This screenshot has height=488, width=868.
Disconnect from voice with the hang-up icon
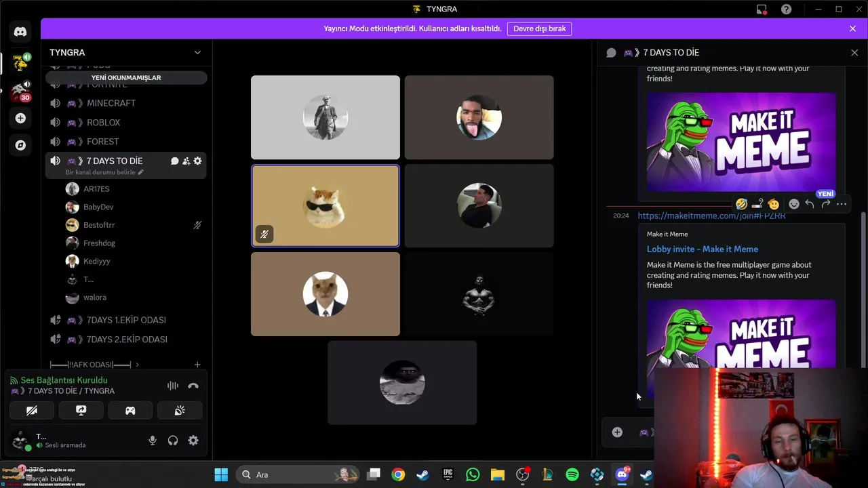[x=193, y=386]
